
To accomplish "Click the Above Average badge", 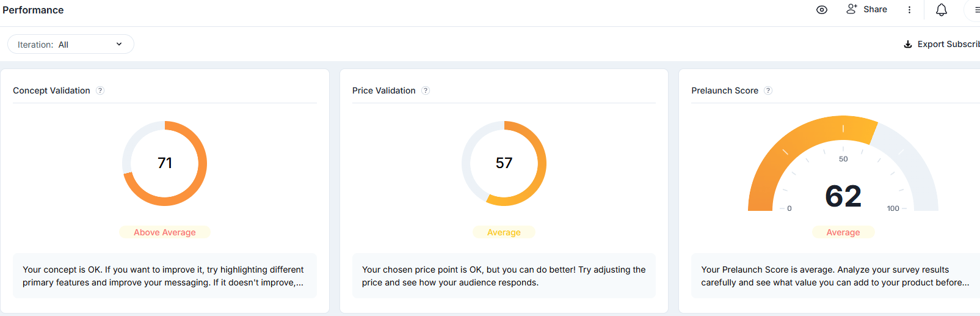I will [165, 232].
